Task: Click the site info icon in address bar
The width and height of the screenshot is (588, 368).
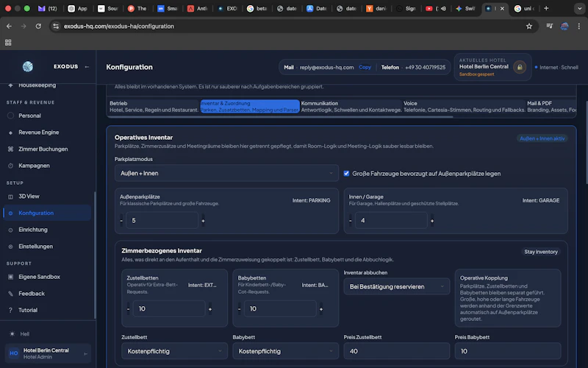Action: pyautogui.click(x=56, y=26)
